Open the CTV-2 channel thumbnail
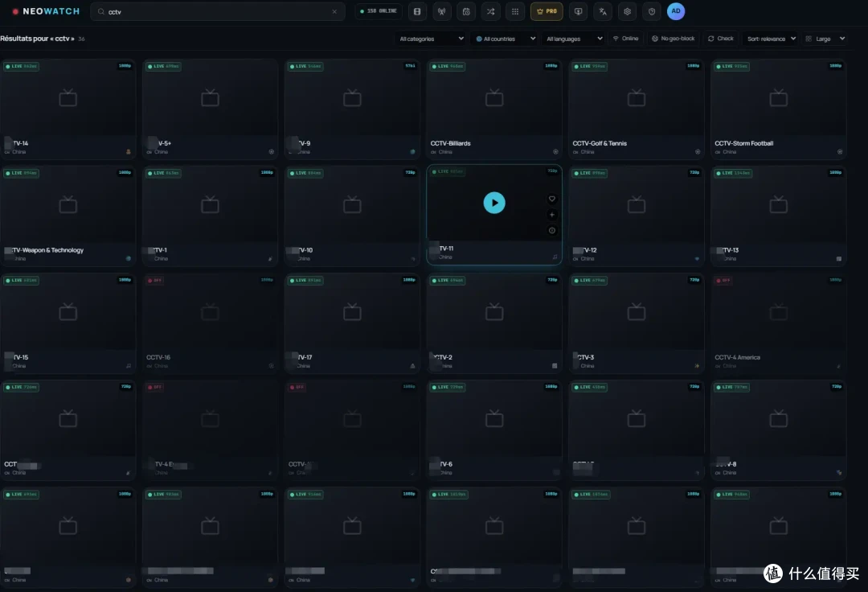Screen dimensions: 868x592 click(494, 312)
